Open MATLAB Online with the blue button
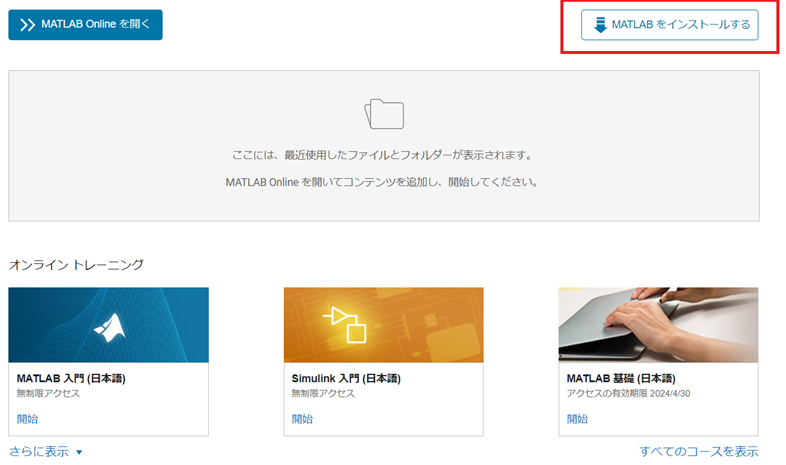This screenshot has height=465, width=786. click(85, 25)
